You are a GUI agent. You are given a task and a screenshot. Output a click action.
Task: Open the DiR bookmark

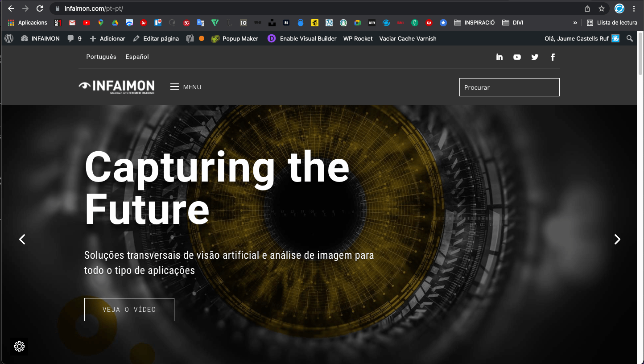tap(372, 22)
